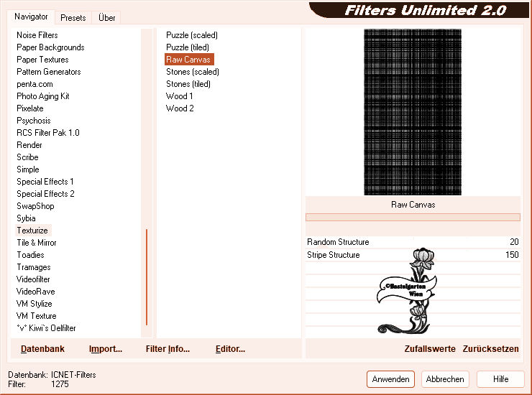Click Zurücksetzen to reset values

tap(490, 349)
